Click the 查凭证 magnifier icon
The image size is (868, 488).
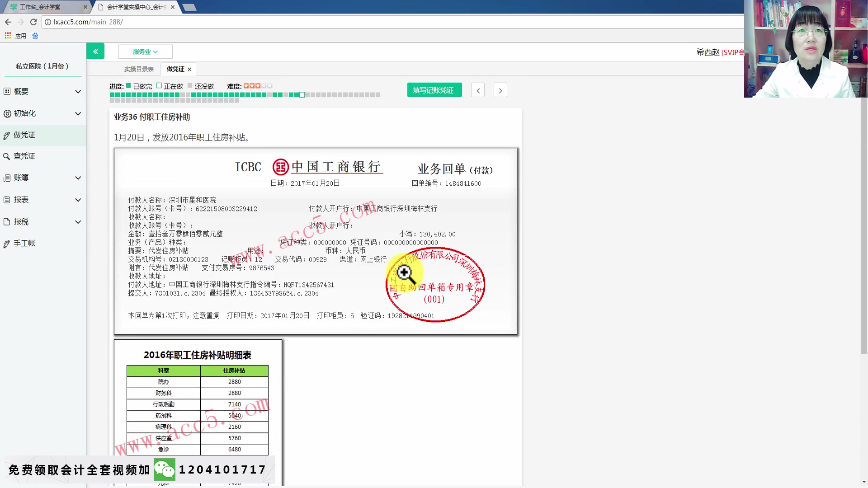pos(7,156)
